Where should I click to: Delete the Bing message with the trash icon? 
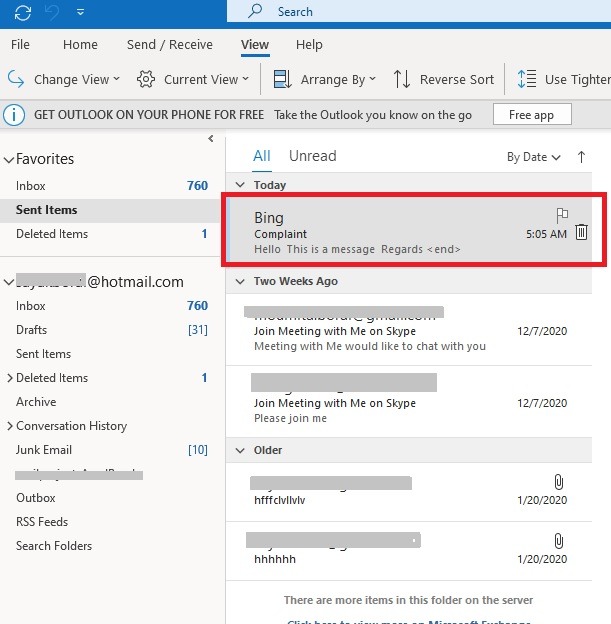pyautogui.click(x=581, y=232)
